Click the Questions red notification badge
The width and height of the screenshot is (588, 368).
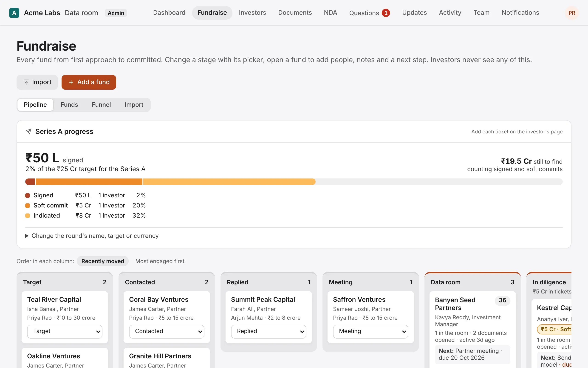(x=386, y=13)
